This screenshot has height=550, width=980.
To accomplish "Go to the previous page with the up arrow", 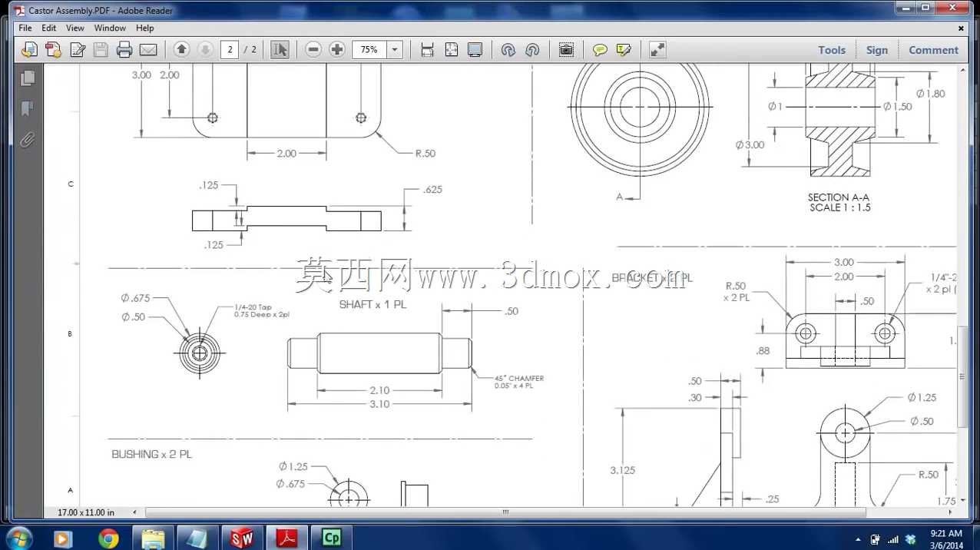I will click(x=181, y=49).
